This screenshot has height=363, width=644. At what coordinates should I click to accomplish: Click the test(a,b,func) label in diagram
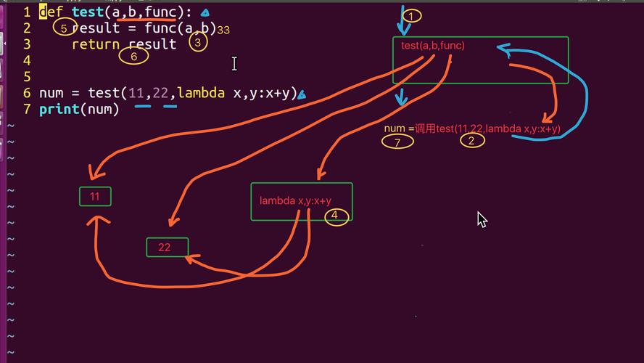(433, 46)
